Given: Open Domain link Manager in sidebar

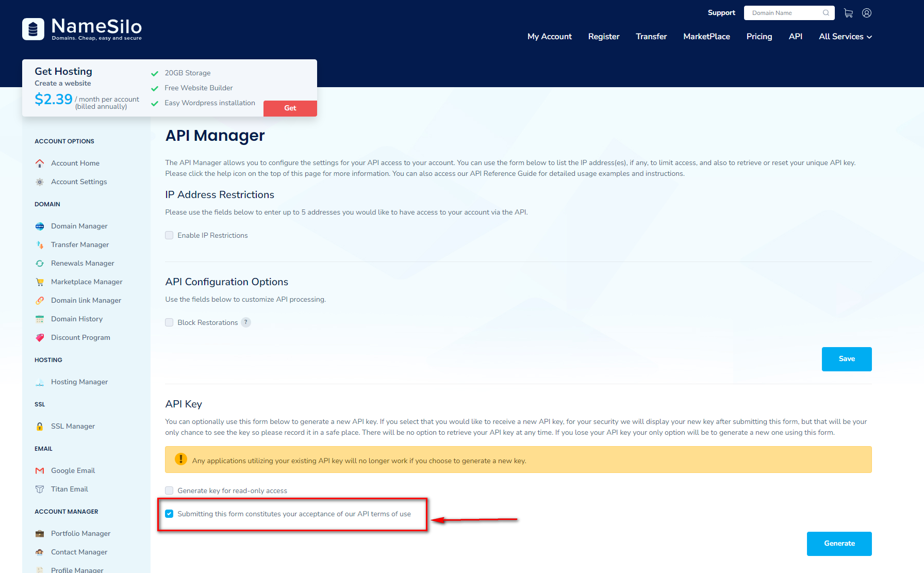Looking at the screenshot, I should pos(86,300).
